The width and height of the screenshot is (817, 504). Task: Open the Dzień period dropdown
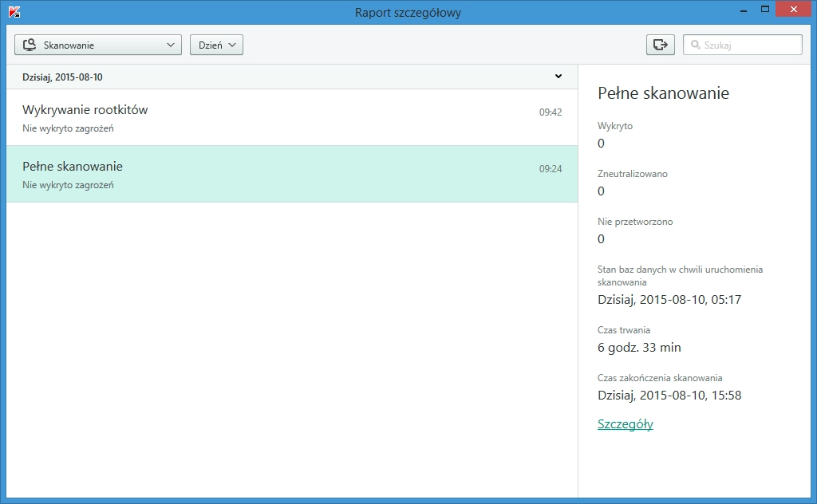pos(216,45)
